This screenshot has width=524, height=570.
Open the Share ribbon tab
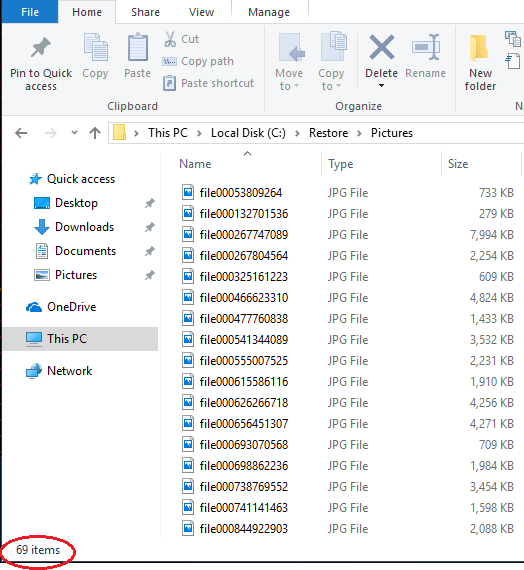click(145, 12)
